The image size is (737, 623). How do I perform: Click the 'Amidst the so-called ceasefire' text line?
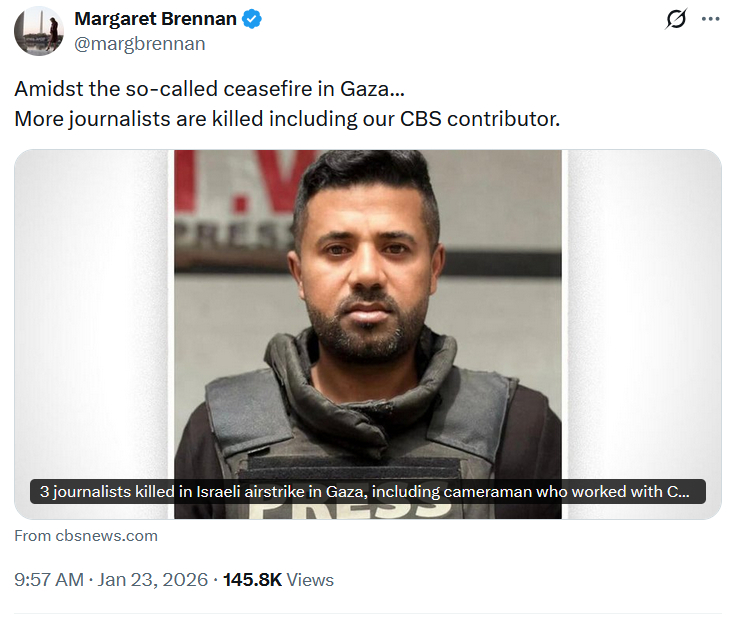point(210,88)
